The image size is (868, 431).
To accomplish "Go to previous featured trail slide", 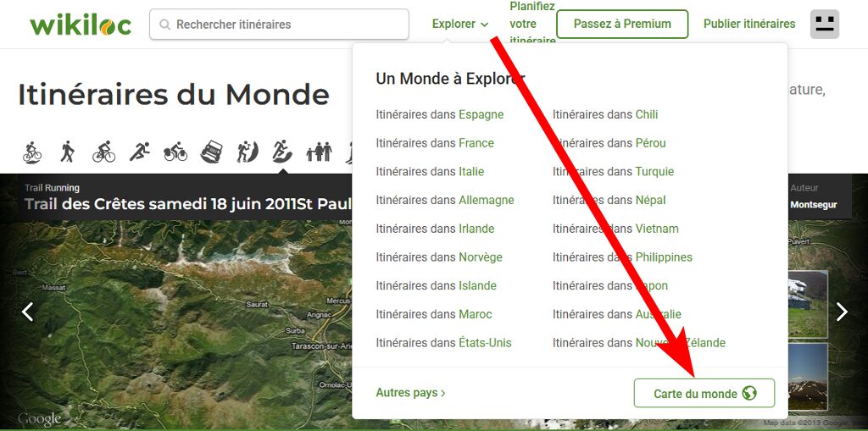I will click(27, 312).
